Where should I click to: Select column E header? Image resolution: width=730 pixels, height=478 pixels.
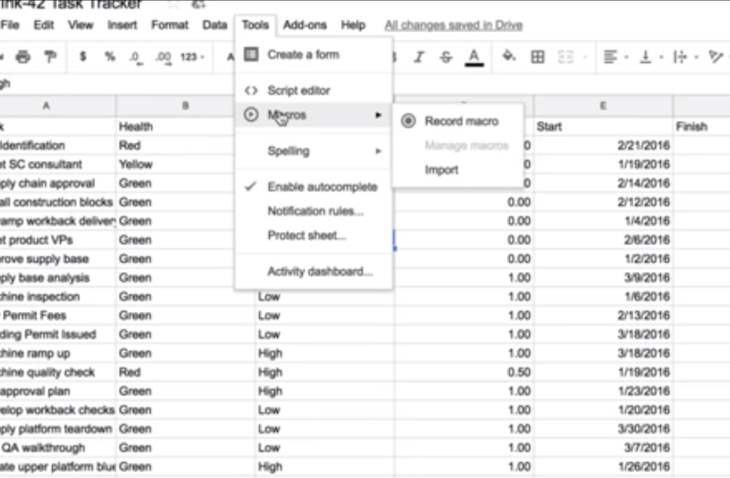click(603, 106)
